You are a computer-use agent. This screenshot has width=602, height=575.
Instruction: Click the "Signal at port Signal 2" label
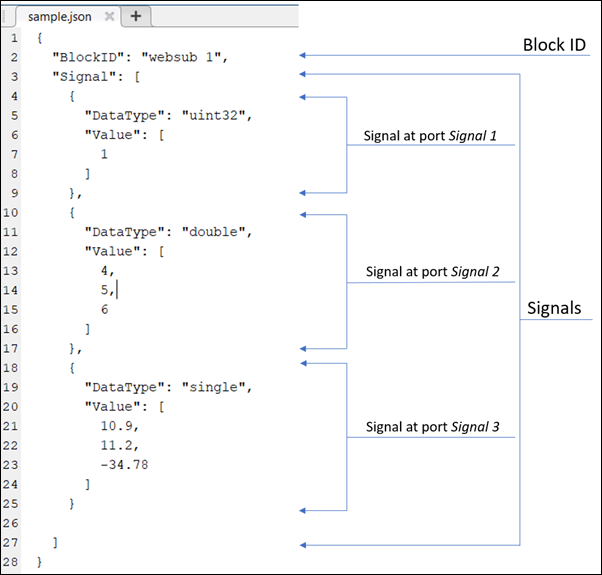coord(431,271)
